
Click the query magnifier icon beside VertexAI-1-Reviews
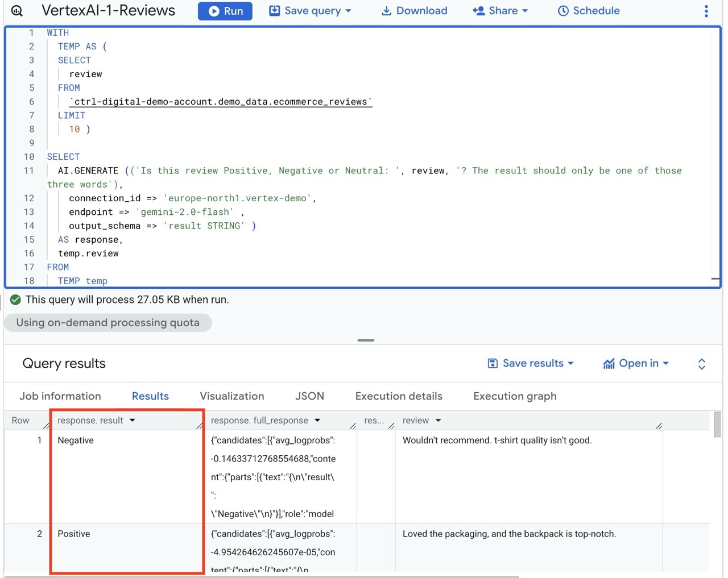tap(17, 11)
